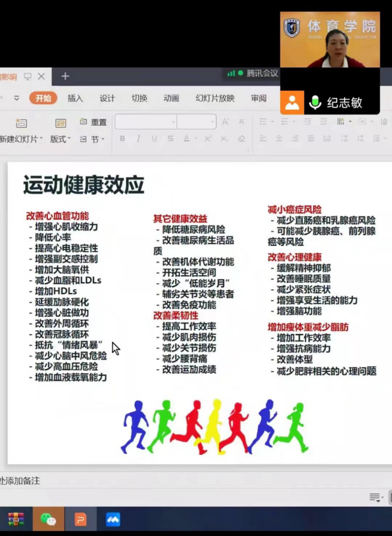The width and height of the screenshot is (392, 536).
Task: Switch to the 插入 ribbon tab
Action: 75,98
